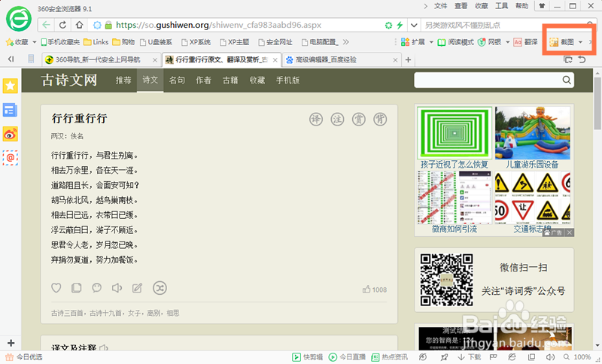Screen dimensions: 602x364
Task: Click the heart favorite icon under poem
Action: coord(56,288)
